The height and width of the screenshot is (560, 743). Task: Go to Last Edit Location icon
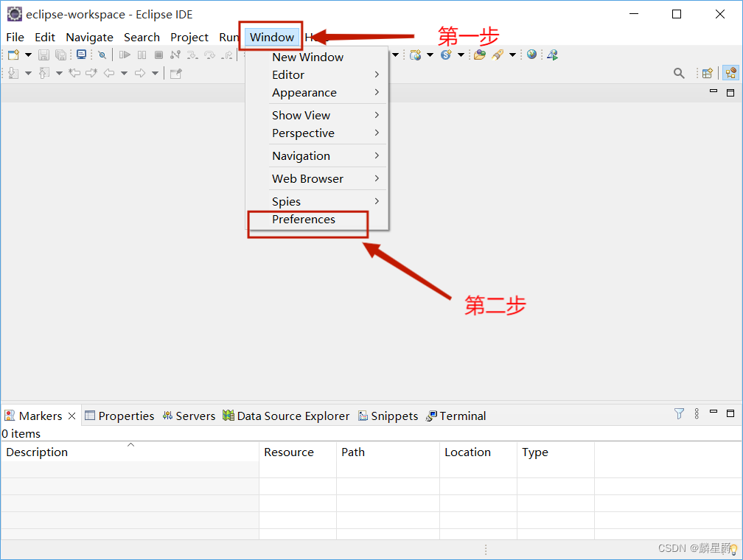tap(74, 73)
